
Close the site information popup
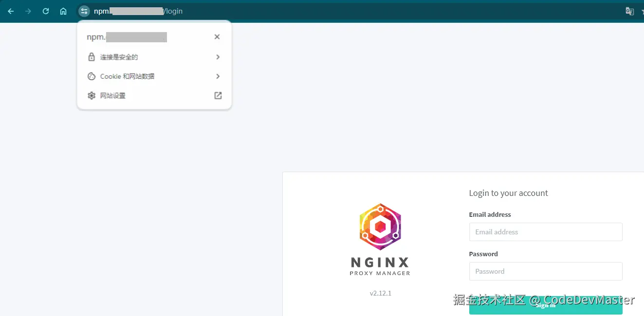217,37
